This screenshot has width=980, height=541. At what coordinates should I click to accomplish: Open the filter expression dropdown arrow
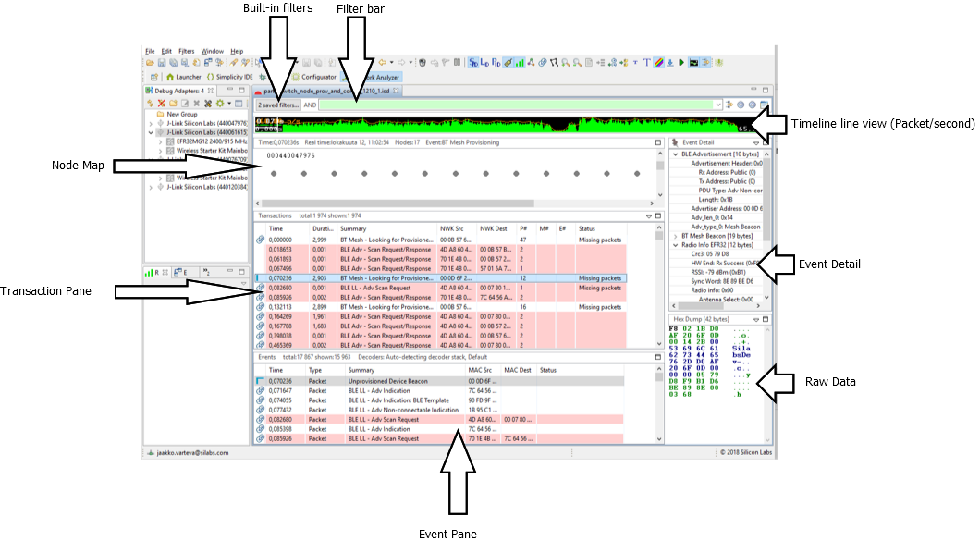(717, 105)
